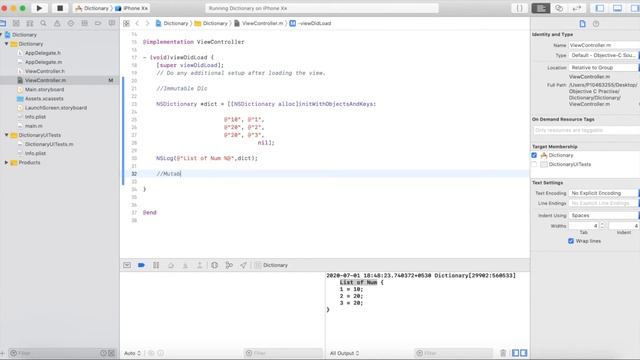Toggle console pane in debug area
This screenshot has height=360, width=640.
(523, 353)
